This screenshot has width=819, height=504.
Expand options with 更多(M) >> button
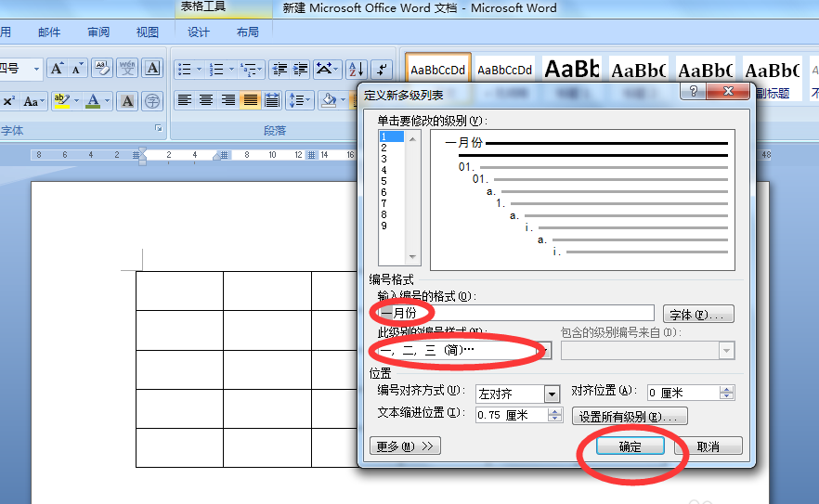405,446
